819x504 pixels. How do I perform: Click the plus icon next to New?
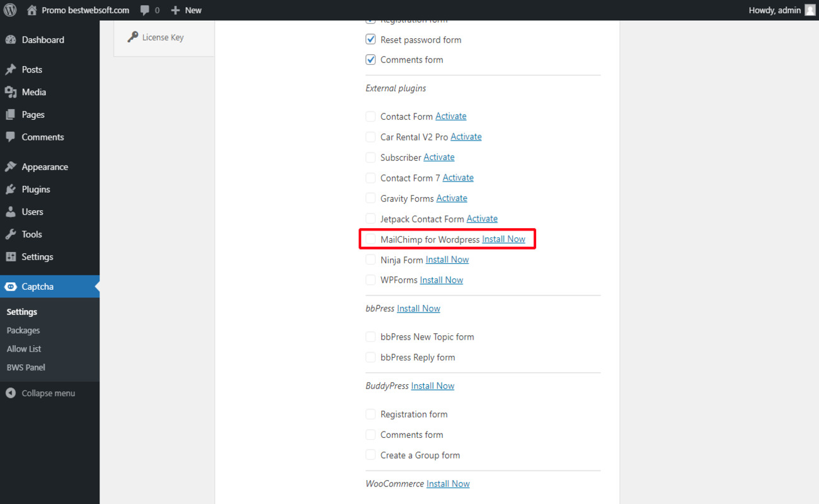[x=176, y=10]
